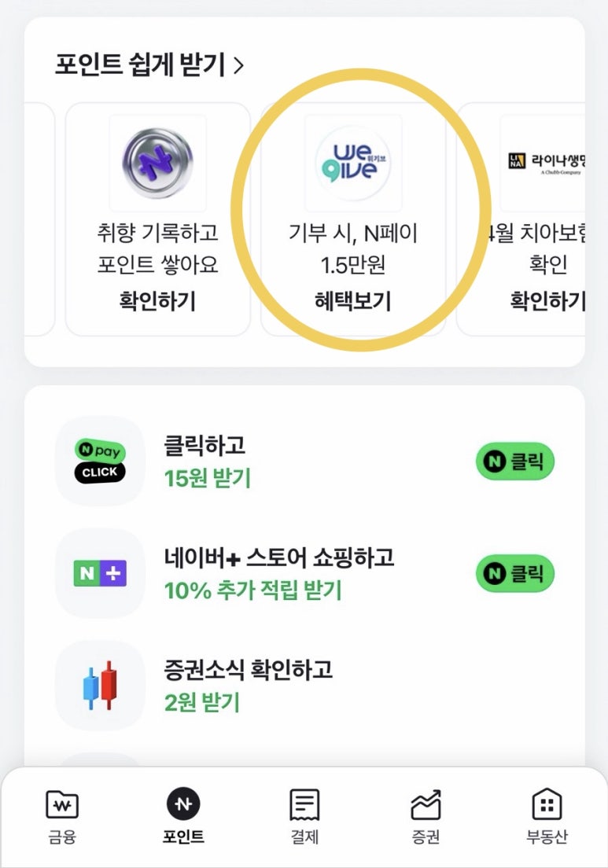Select the 증권소식 확인하고 2원 받기 item

tap(249, 685)
